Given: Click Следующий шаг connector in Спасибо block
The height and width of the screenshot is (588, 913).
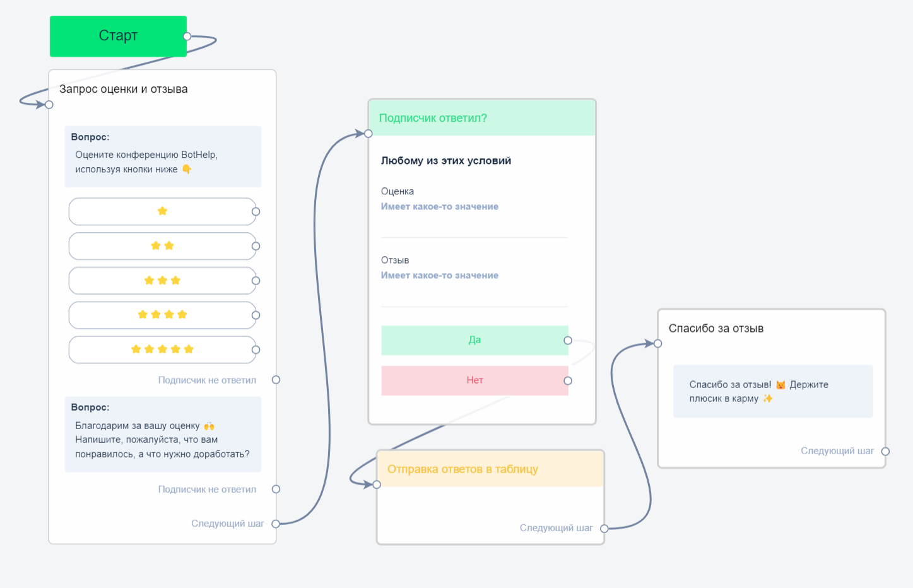Looking at the screenshot, I should [885, 451].
